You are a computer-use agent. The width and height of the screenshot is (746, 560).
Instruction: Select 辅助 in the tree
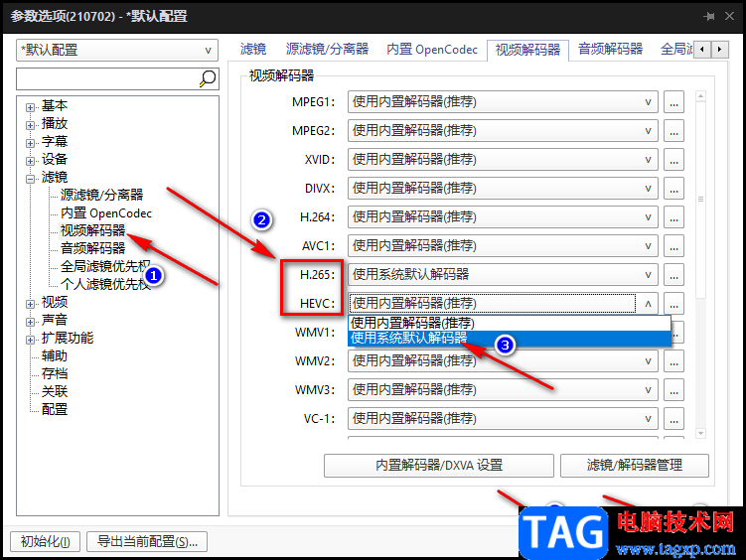(55, 355)
